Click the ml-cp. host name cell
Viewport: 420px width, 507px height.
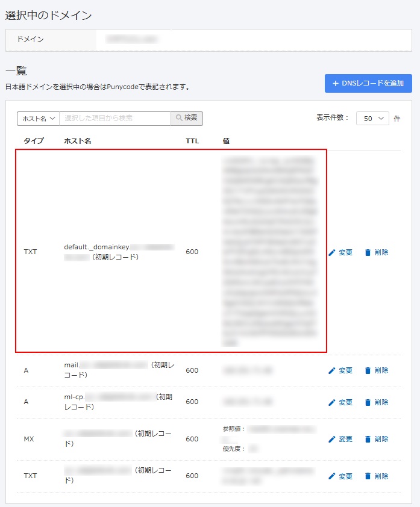[119, 402]
